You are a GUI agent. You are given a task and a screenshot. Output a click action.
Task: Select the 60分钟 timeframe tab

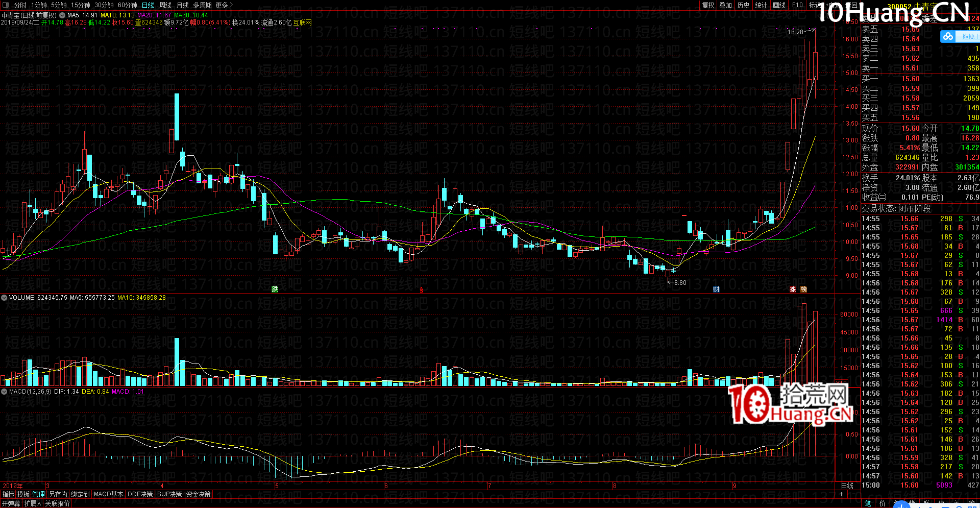pos(127,5)
